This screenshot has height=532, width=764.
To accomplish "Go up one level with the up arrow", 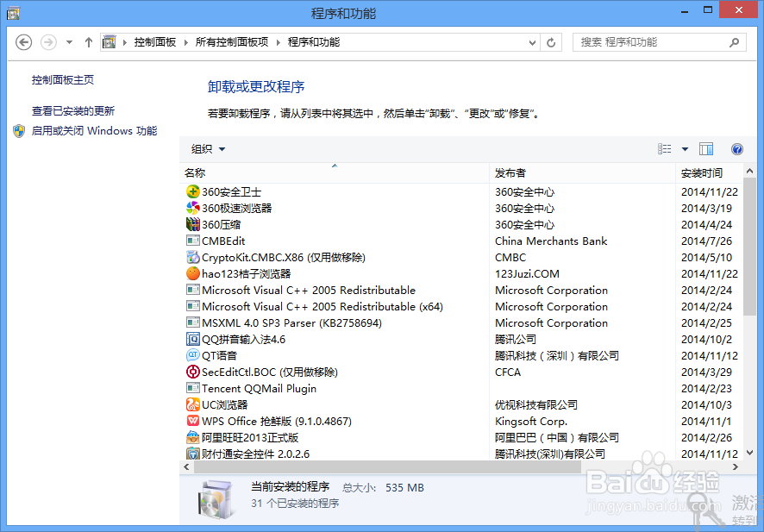I will pos(88,42).
